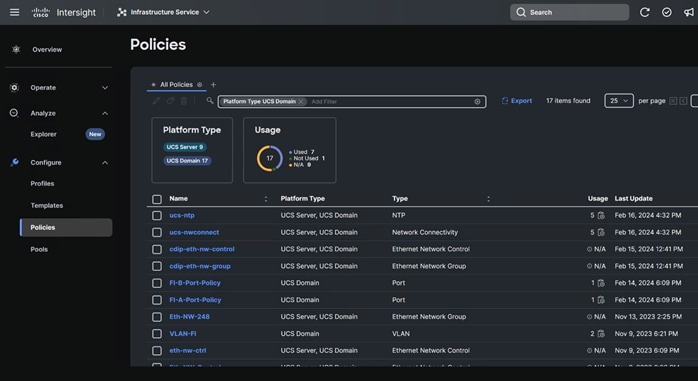Open the Infrastructure Service dropdown
This screenshot has height=381, width=698.
(163, 12)
